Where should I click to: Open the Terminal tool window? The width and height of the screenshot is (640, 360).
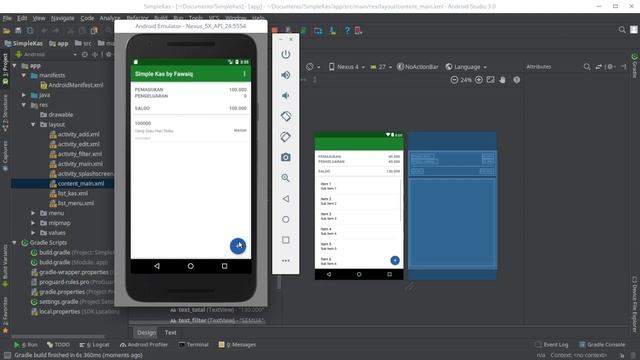point(193,344)
